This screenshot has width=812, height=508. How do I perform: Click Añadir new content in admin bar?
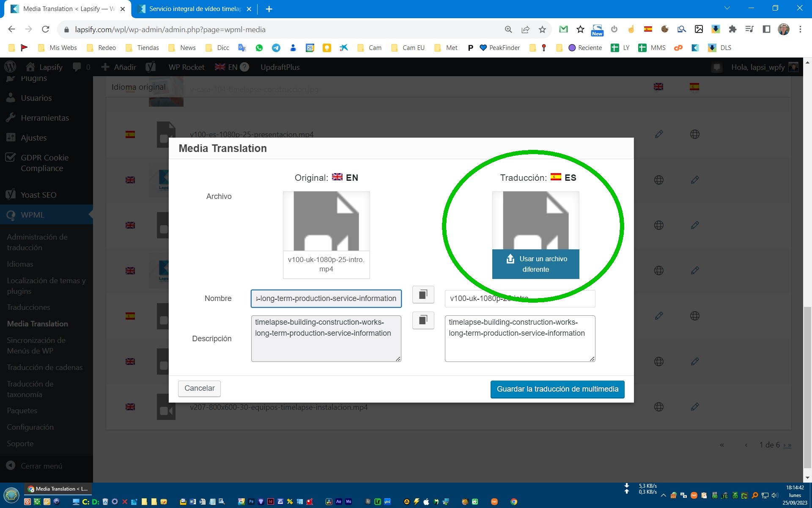click(x=119, y=67)
